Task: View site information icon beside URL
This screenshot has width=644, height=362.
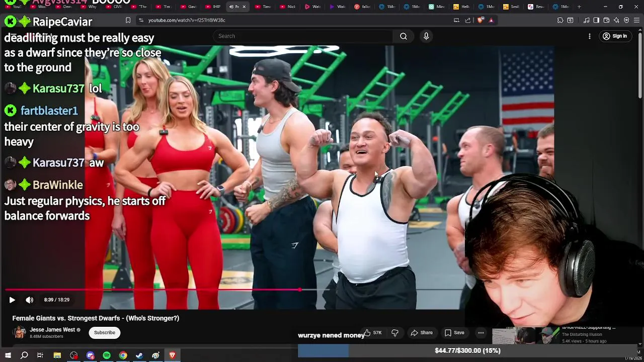Action: click(141, 20)
